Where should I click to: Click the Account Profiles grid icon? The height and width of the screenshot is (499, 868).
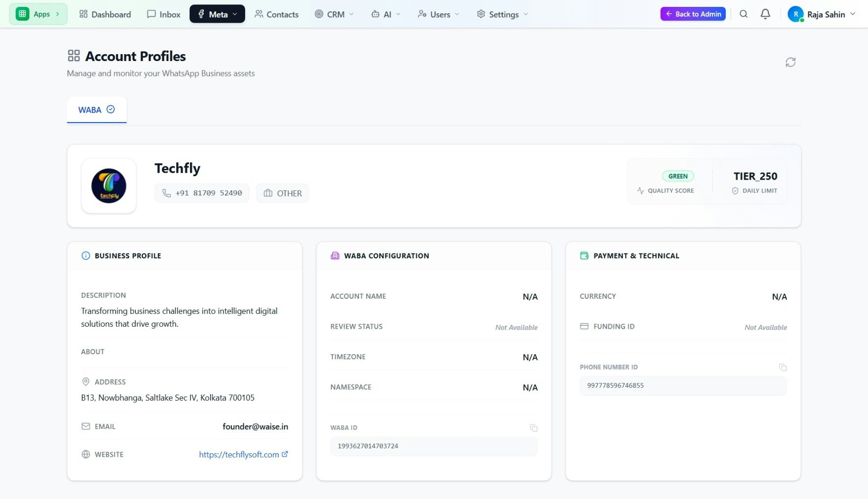(x=74, y=56)
